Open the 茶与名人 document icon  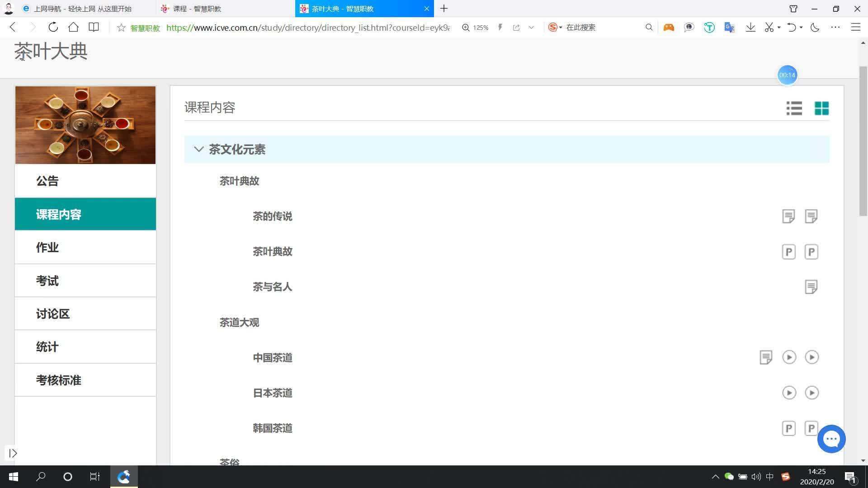coord(811,286)
